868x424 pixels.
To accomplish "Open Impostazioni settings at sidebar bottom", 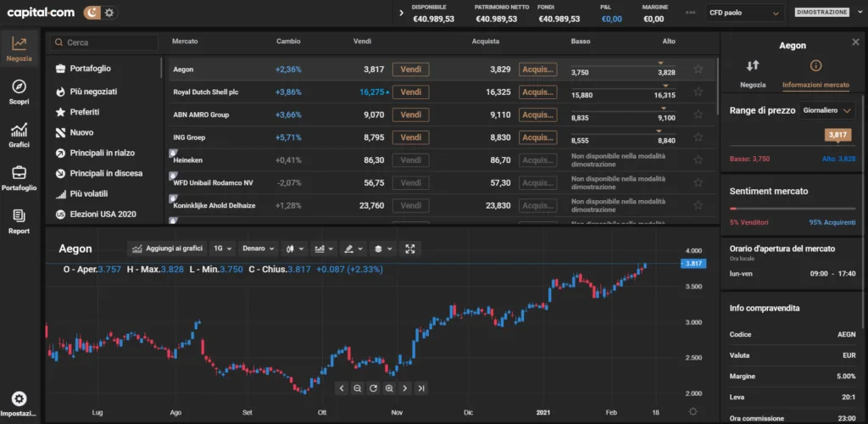I will [x=19, y=404].
